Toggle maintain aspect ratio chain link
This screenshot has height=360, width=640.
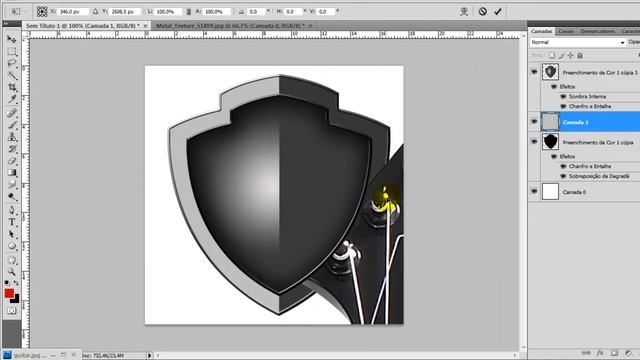(x=189, y=11)
